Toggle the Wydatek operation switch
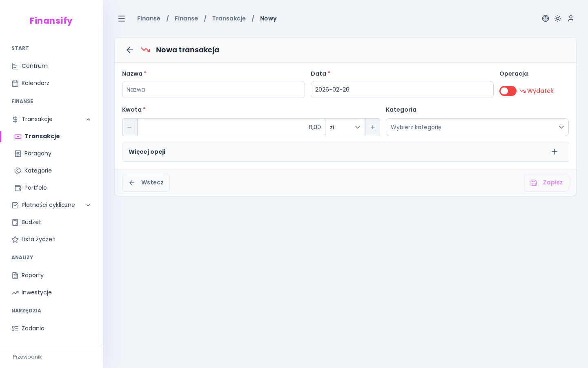The image size is (588, 368). coord(508,91)
